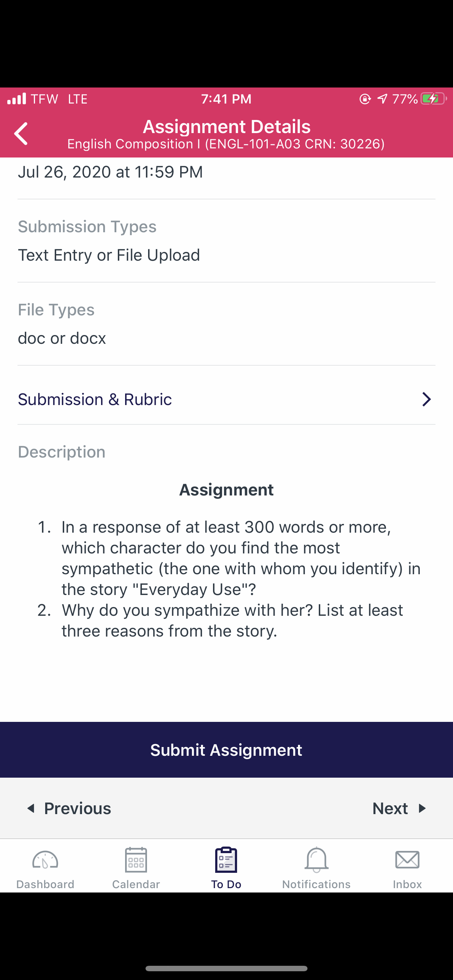Open the Notifications bell icon
453x980 pixels.
[x=316, y=860]
